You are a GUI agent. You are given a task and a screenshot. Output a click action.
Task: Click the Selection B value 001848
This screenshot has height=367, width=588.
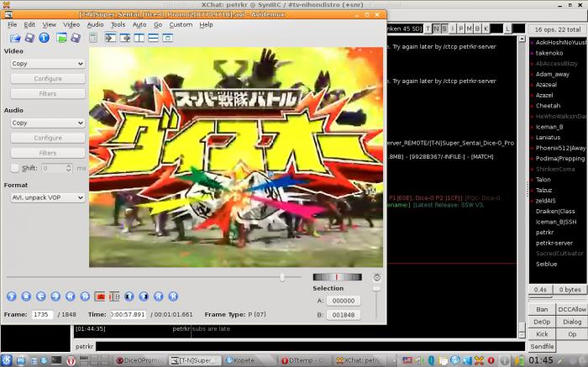click(343, 315)
